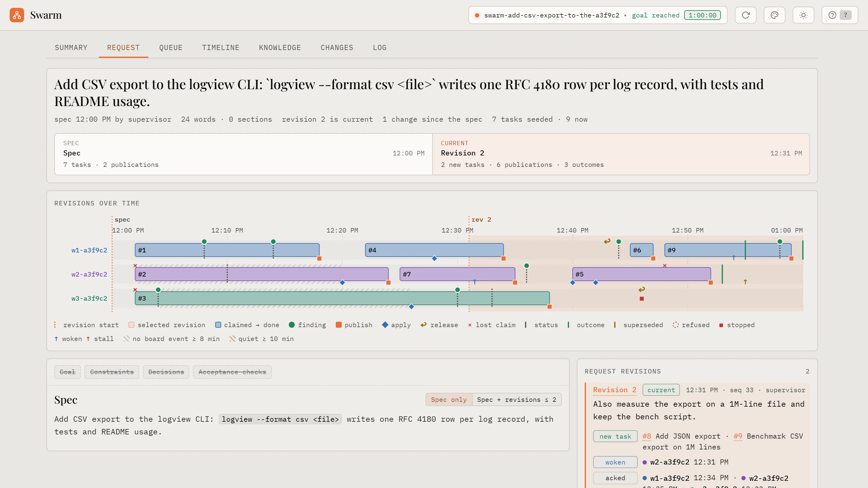
Task: Open the help question mark button
Action: tap(839, 15)
